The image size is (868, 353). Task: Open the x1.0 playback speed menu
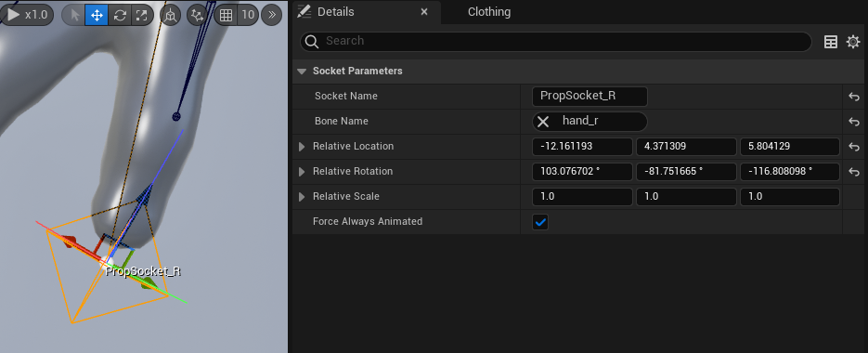click(x=36, y=15)
